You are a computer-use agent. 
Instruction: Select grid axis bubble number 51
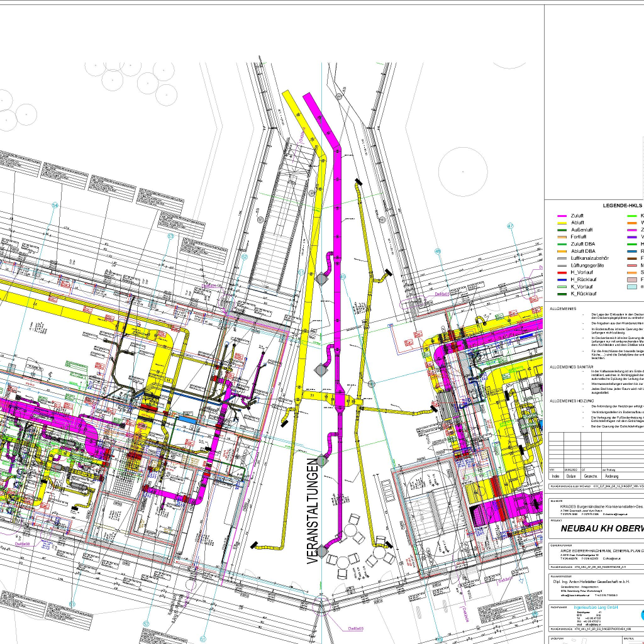tap(301, 272)
